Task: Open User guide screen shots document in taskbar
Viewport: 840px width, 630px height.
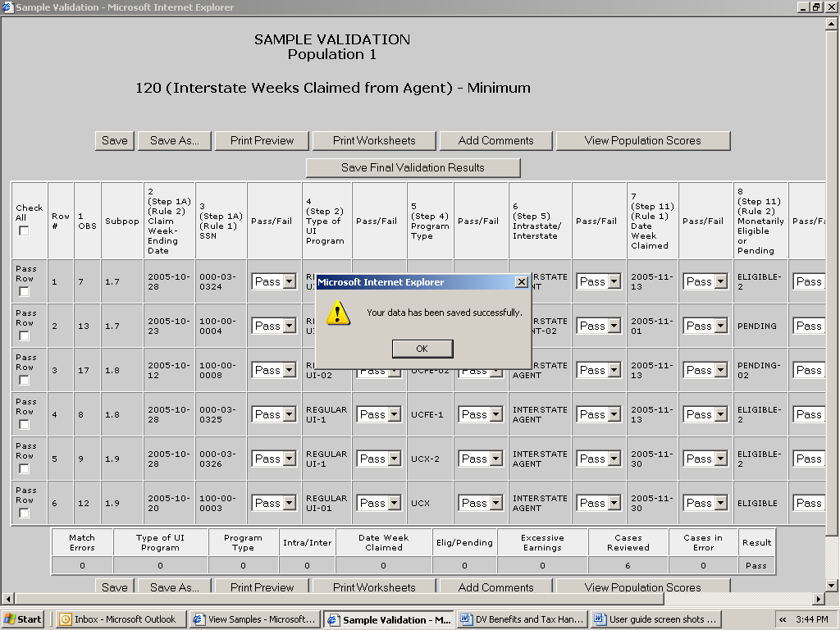Action: (655, 619)
